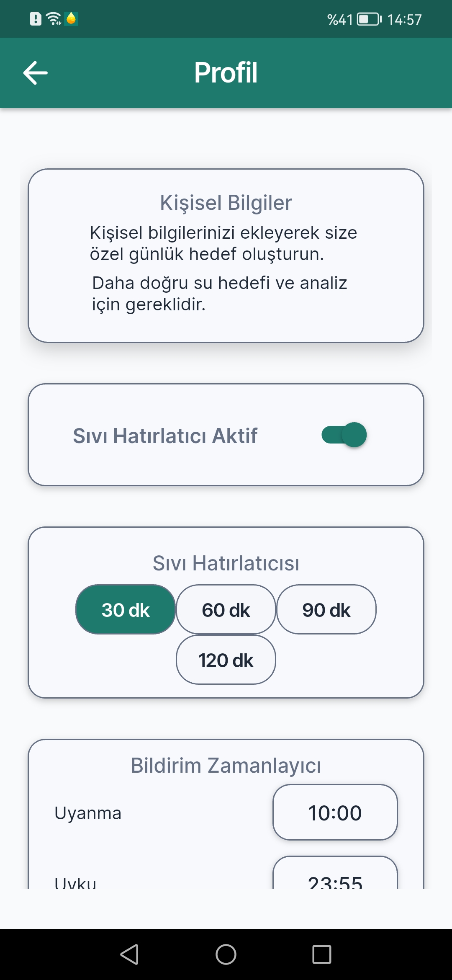Choose the 120 dk reminder interval
The width and height of the screenshot is (452, 980).
point(226,660)
